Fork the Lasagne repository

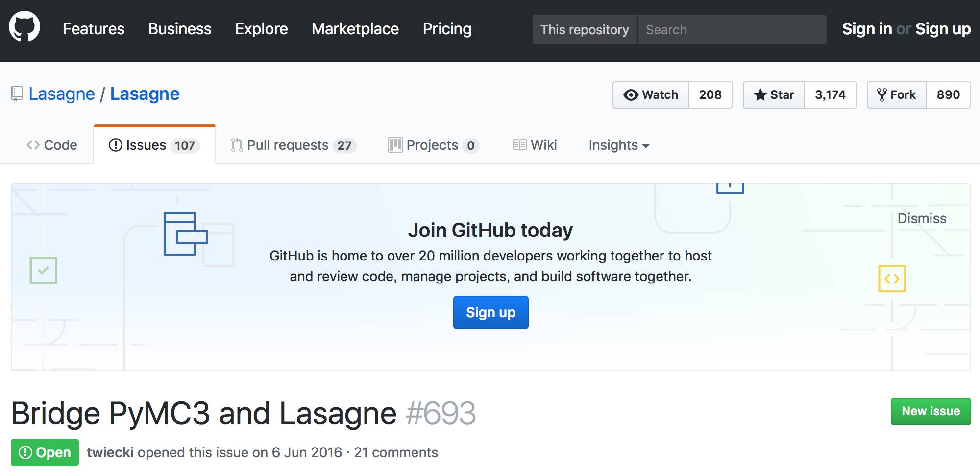point(897,95)
